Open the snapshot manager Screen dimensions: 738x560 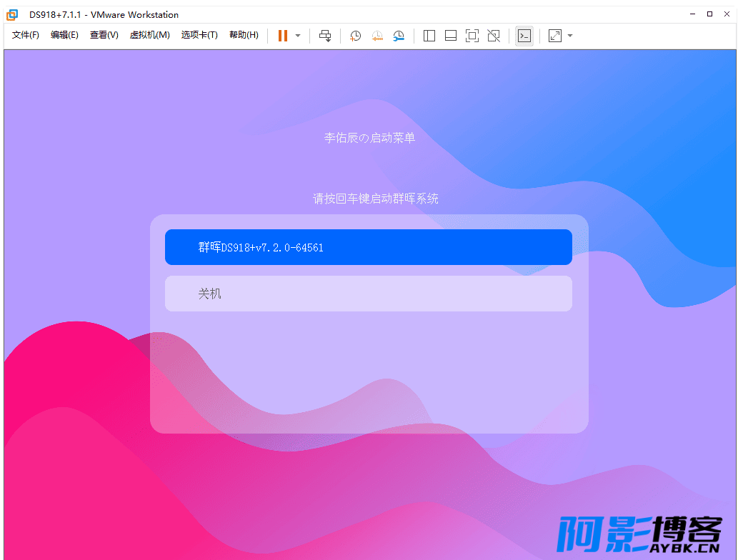point(399,36)
